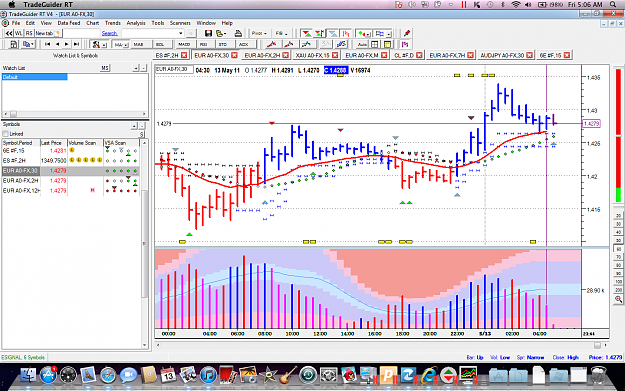Click the page properties icon left of copy
The width and height of the screenshot is (625, 391).
tap(13, 44)
